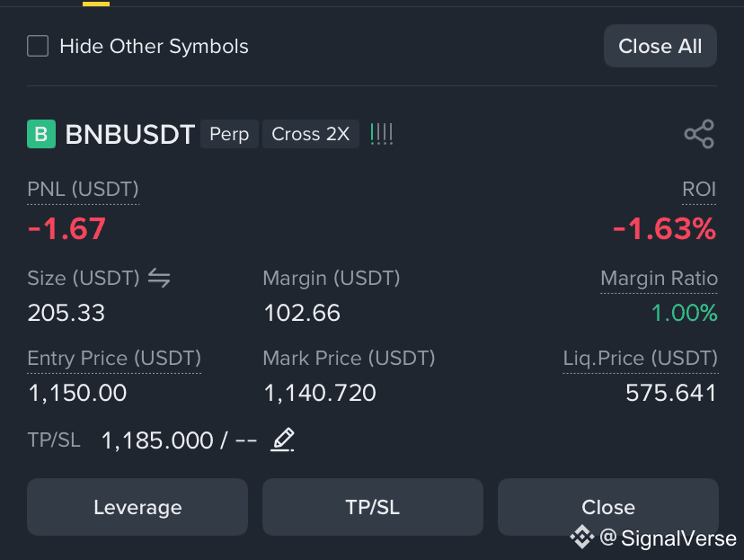The height and width of the screenshot is (560, 744).
Task: Edit TP/SL with the pencil icon
Action: [x=282, y=440]
